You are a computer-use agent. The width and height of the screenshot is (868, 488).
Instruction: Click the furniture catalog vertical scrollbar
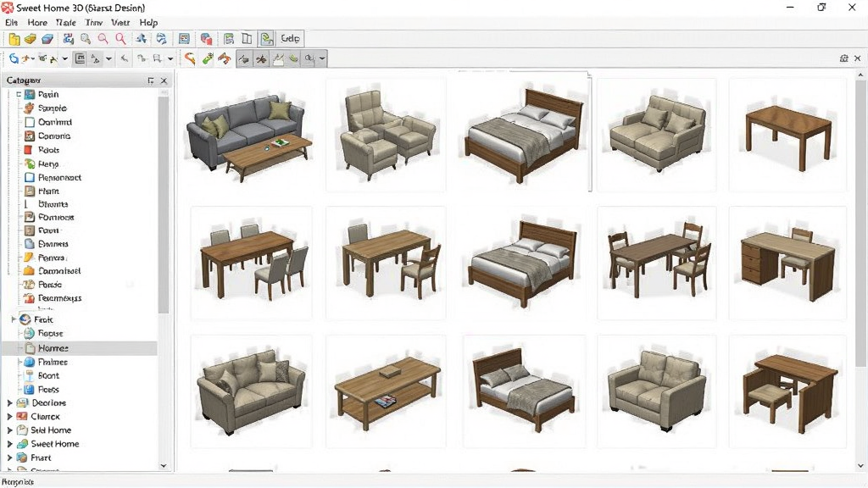(860, 223)
